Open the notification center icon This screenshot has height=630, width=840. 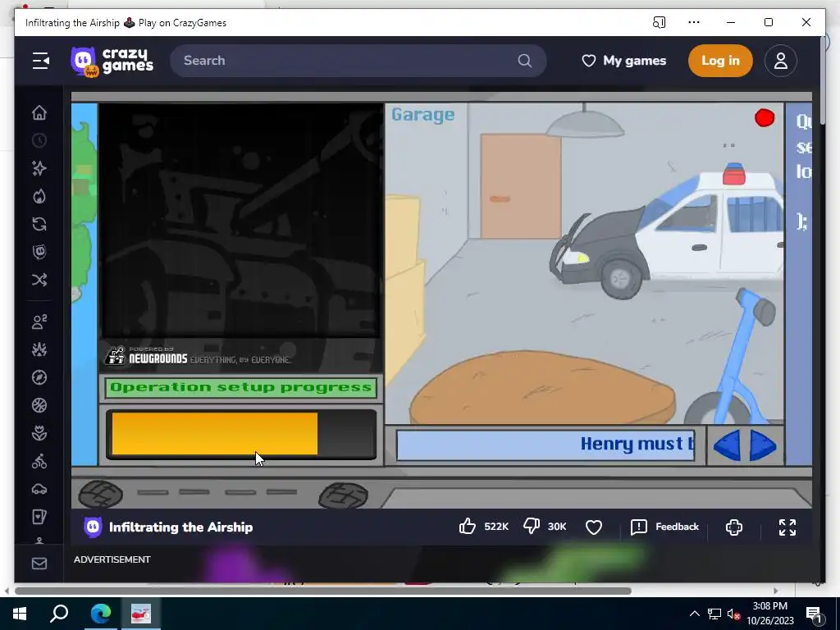814,614
